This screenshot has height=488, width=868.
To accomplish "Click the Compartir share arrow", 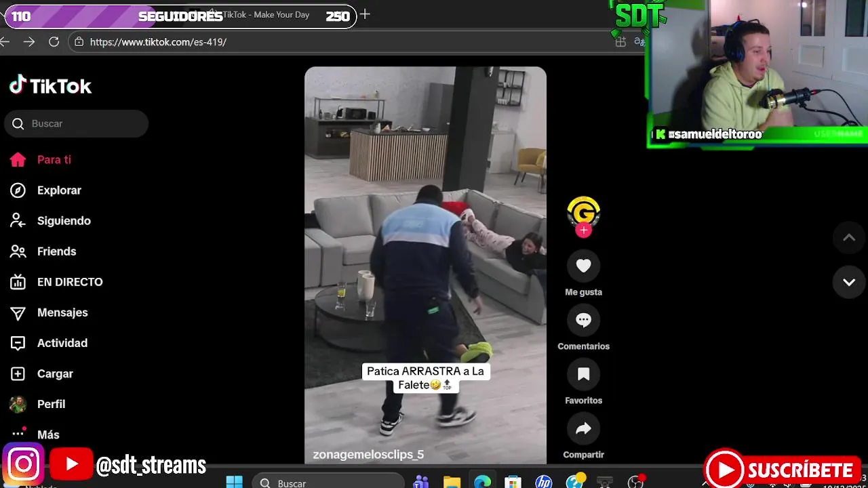I will pos(583,428).
